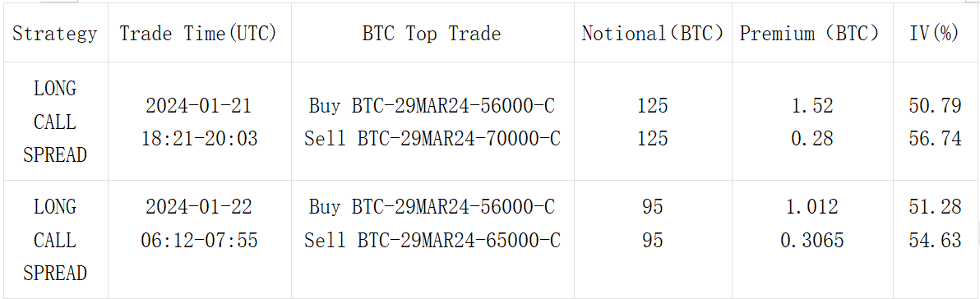The height and width of the screenshot is (299, 980).
Task: Select the 56.74 IV value
Action: [x=935, y=139]
